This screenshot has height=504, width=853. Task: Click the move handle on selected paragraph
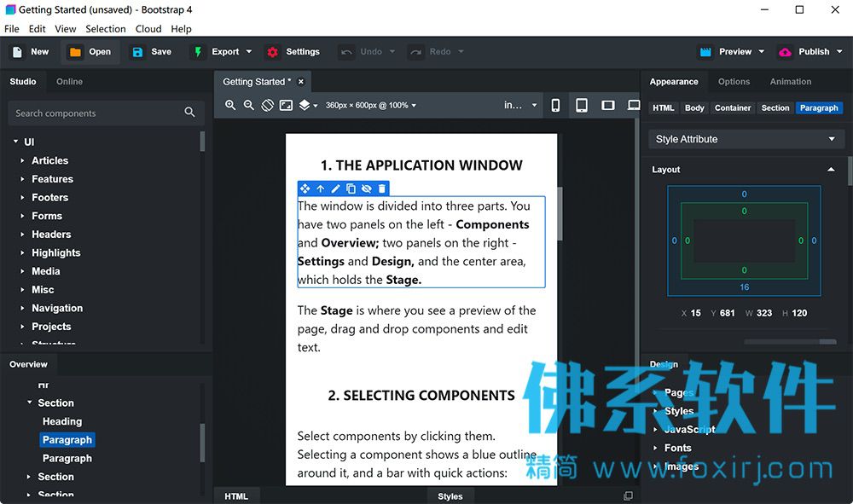coord(305,188)
